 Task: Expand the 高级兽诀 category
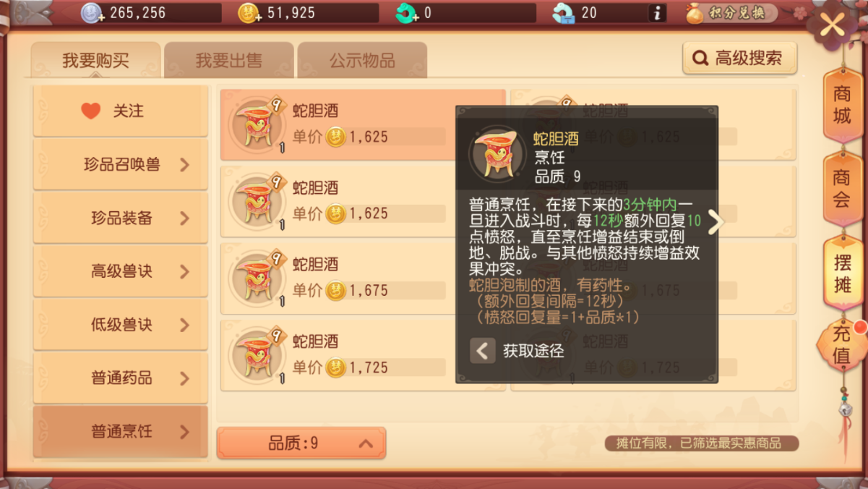121,271
